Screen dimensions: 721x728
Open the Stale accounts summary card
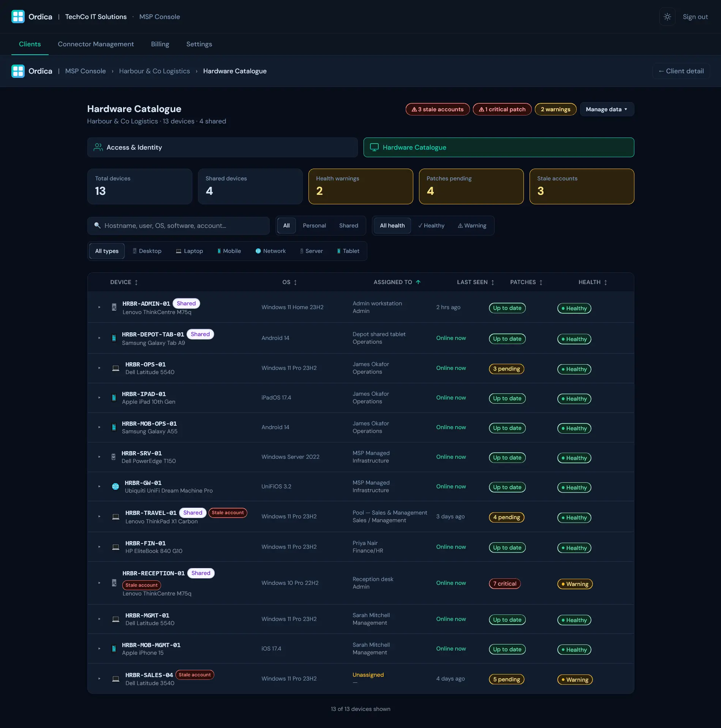582,186
